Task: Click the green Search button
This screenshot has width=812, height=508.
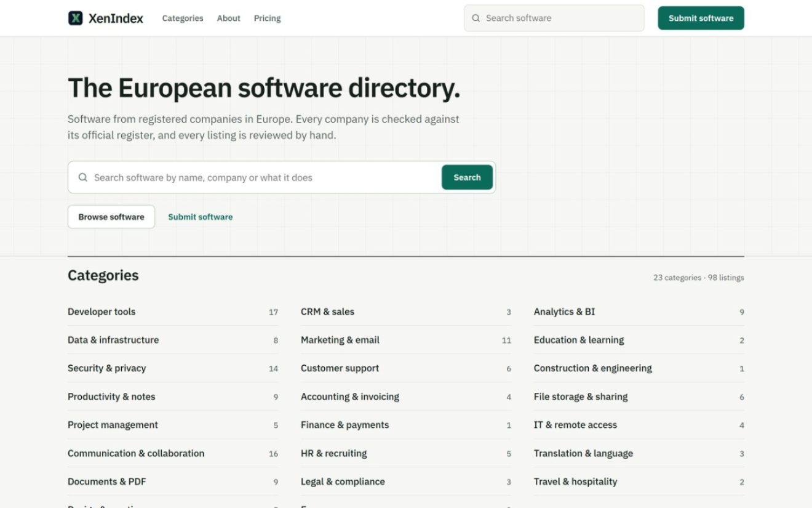Action: 467,177
